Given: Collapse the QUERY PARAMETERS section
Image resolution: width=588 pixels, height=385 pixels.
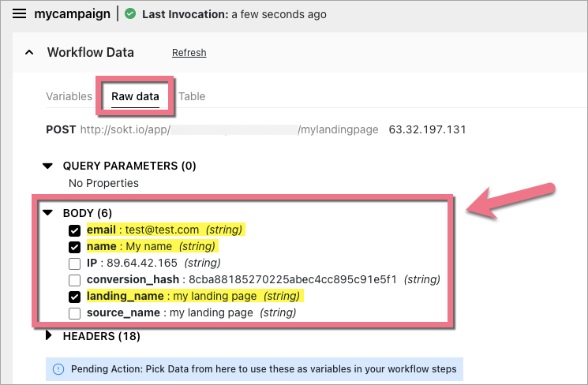Looking at the screenshot, I should [x=47, y=166].
